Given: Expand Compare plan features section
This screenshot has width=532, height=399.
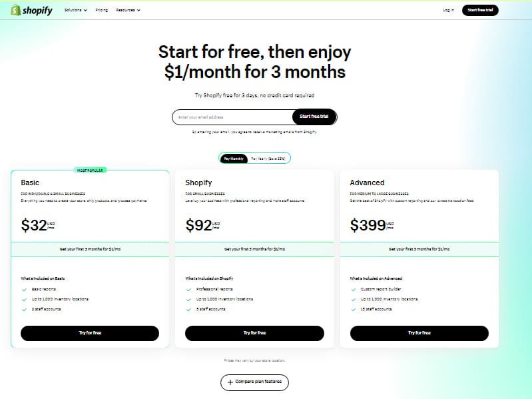Looking at the screenshot, I should pyautogui.click(x=254, y=382).
